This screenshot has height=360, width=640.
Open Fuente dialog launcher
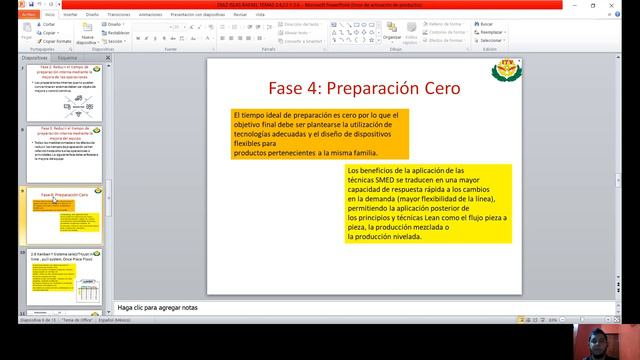click(x=213, y=49)
